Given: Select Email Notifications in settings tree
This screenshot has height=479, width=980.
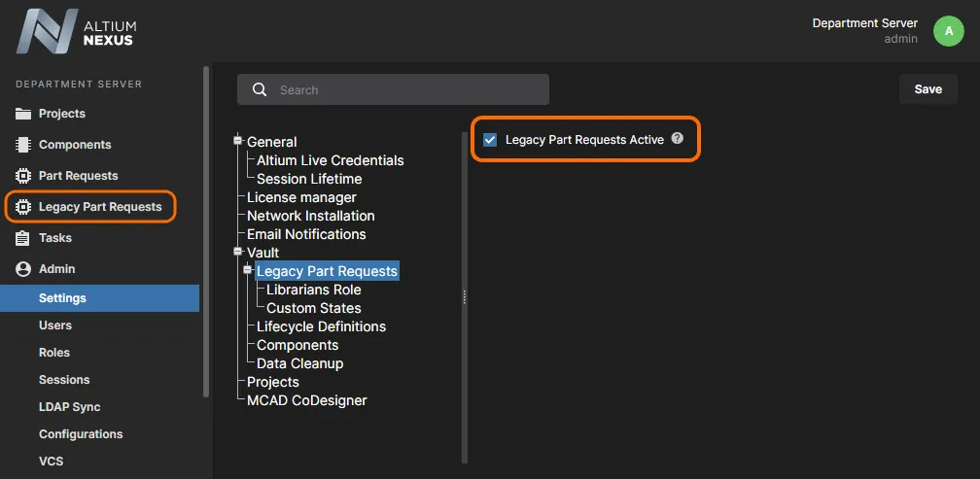Looking at the screenshot, I should (306, 234).
